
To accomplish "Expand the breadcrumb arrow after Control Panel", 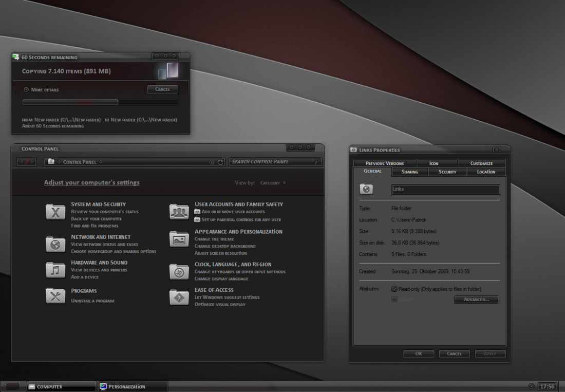I will pos(101,162).
